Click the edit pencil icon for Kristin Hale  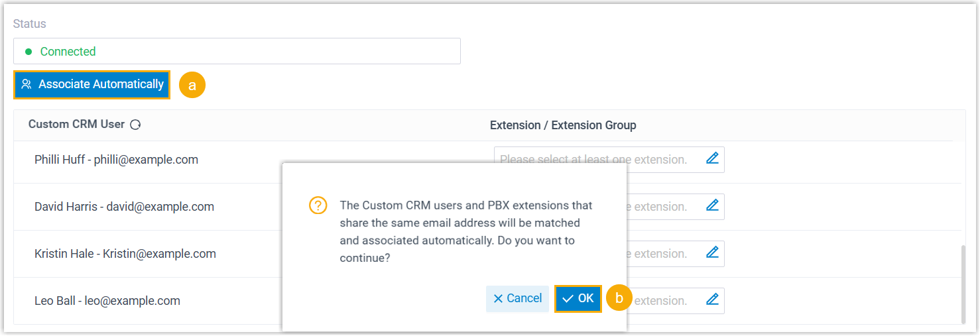tap(712, 253)
